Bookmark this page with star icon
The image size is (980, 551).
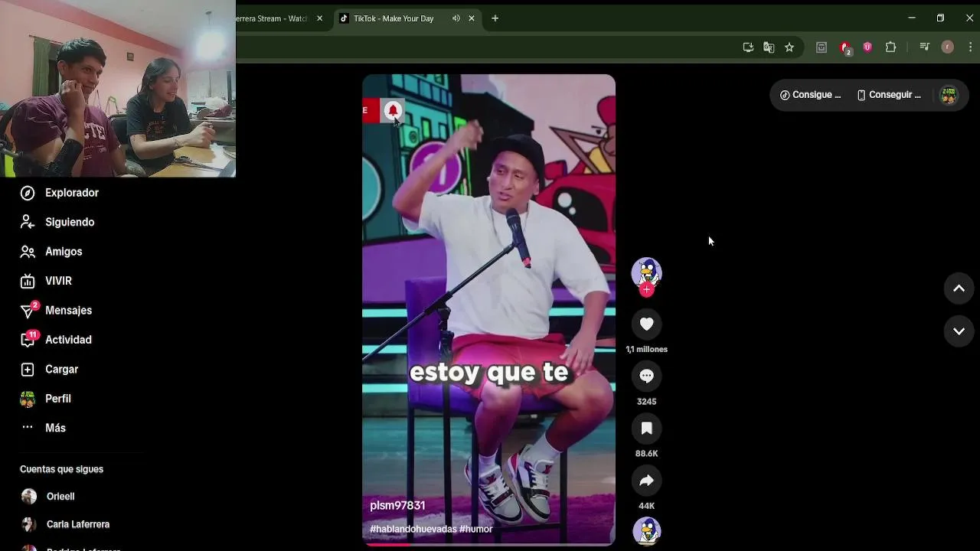[x=789, y=47]
